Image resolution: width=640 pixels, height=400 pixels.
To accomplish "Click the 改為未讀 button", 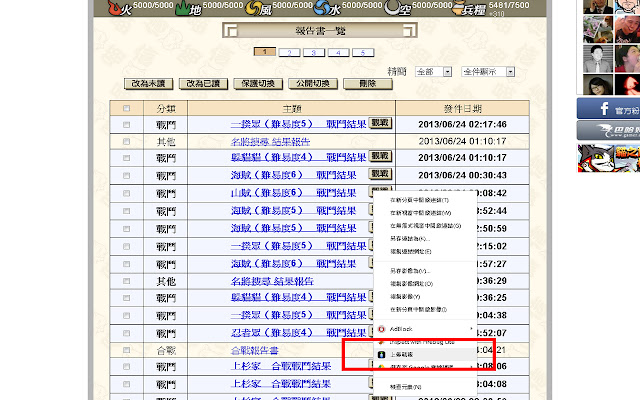I will click(x=149, y=84).
